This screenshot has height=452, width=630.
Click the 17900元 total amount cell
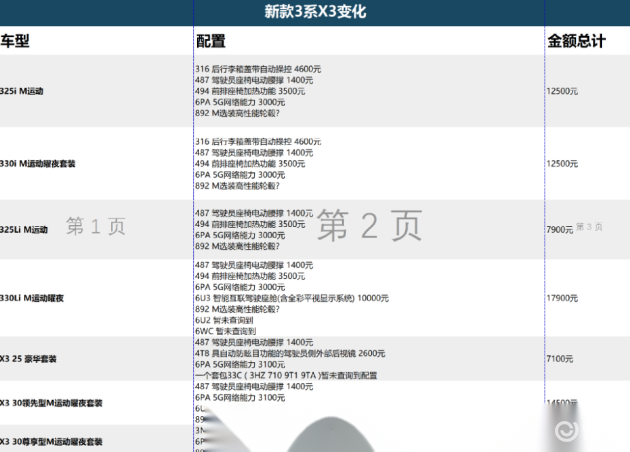tap(562, 298)
